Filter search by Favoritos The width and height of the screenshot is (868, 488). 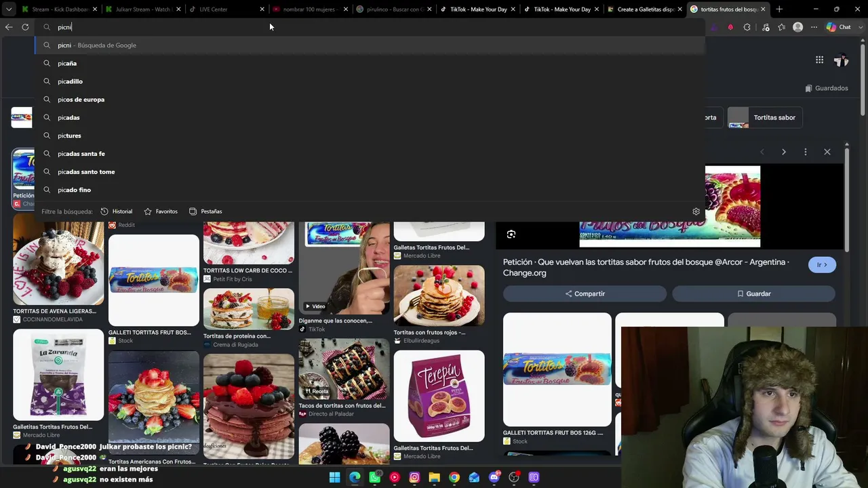(161, 211)
